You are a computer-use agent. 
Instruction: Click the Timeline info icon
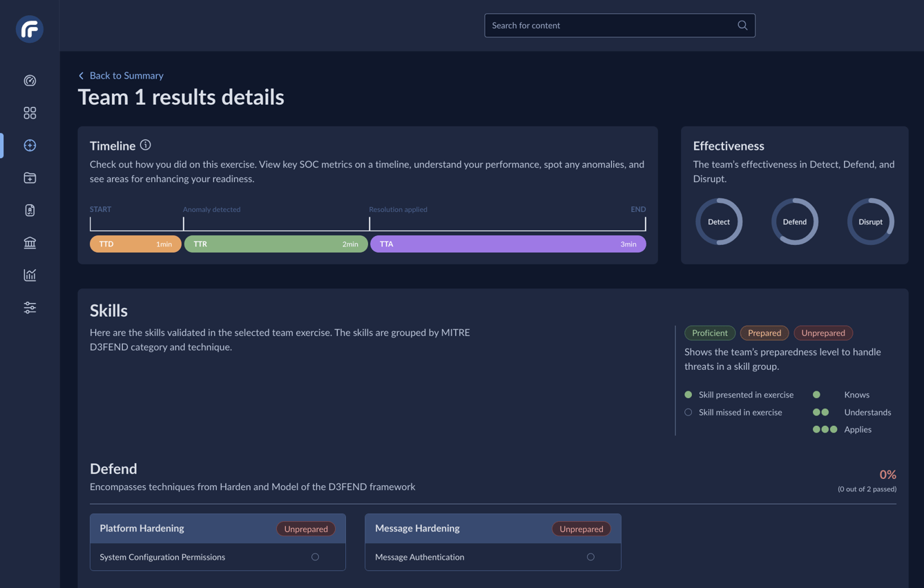[145, 145]
